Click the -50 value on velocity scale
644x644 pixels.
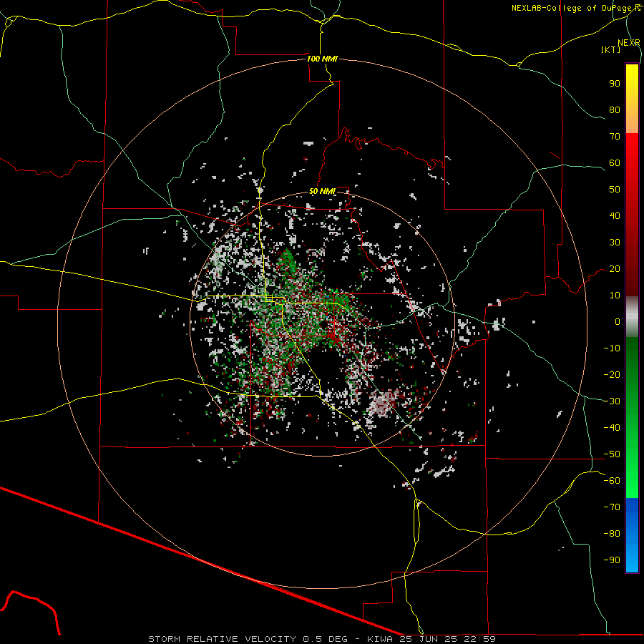(612, 454)
